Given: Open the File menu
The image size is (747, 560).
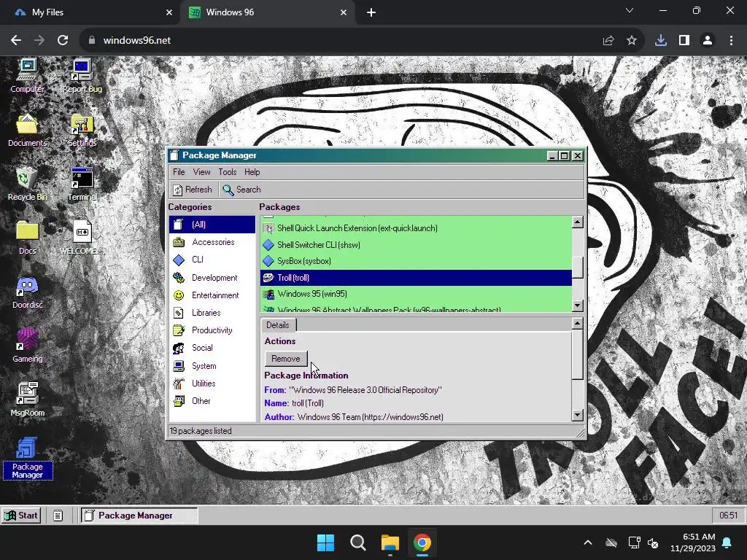Looking at the screenshot, I should click(x=179, y=172).
